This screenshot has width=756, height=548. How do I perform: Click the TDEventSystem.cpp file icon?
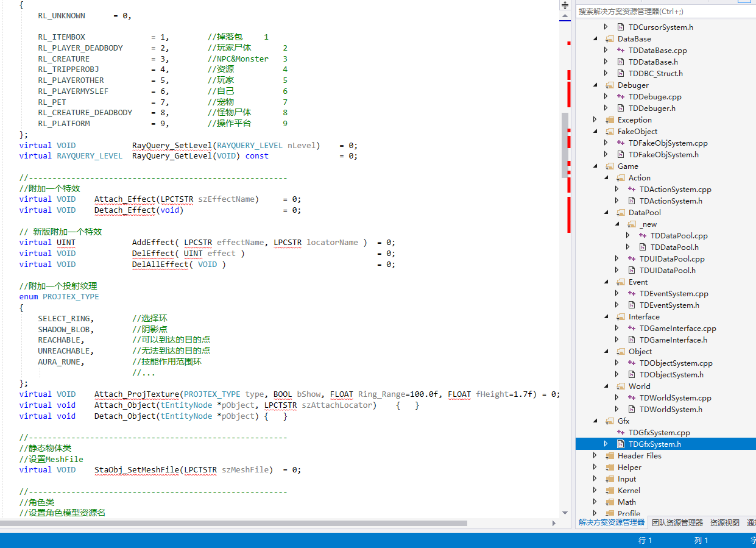click(x=632, y=294)
